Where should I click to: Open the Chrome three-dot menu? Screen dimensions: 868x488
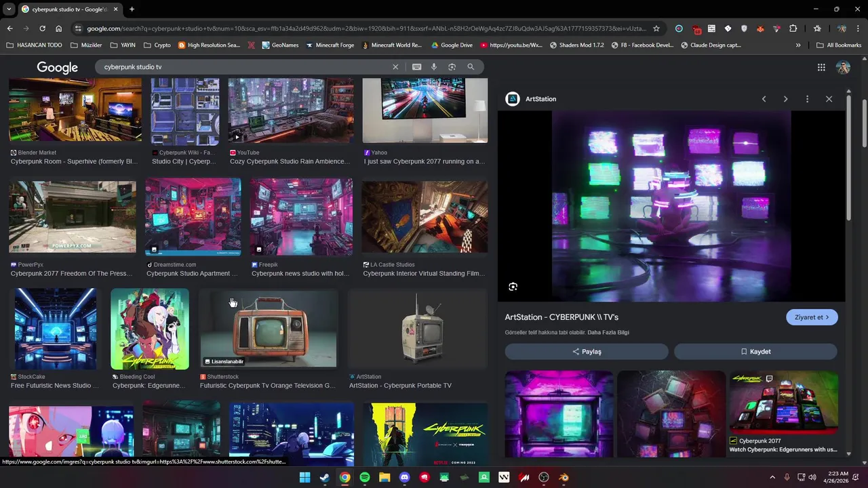point(858,28)
